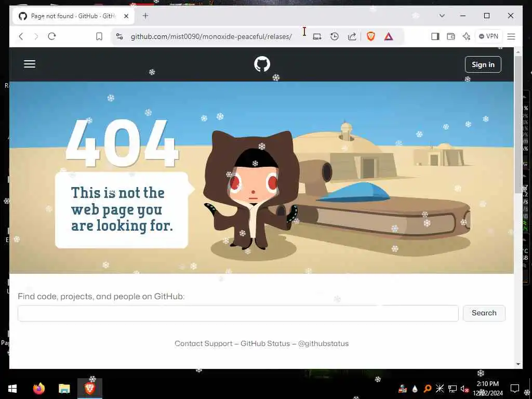This screenshot has width=532, height=399.
Task: Open the muted volume tray icon
Action: [x=464, y=389]
